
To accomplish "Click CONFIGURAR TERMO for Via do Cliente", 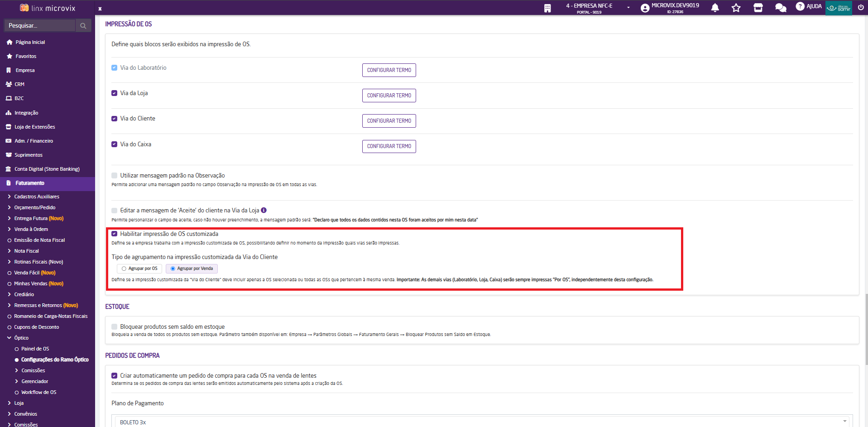I will (389, 121).
